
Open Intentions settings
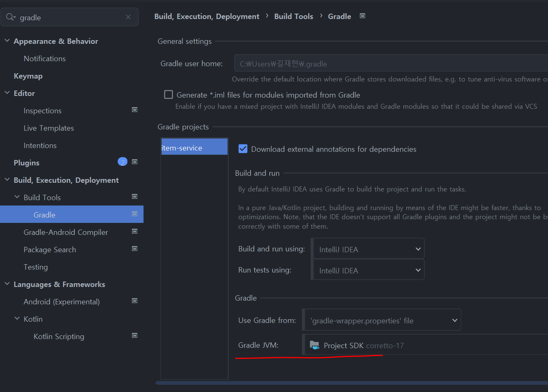(x=40, y=146)
